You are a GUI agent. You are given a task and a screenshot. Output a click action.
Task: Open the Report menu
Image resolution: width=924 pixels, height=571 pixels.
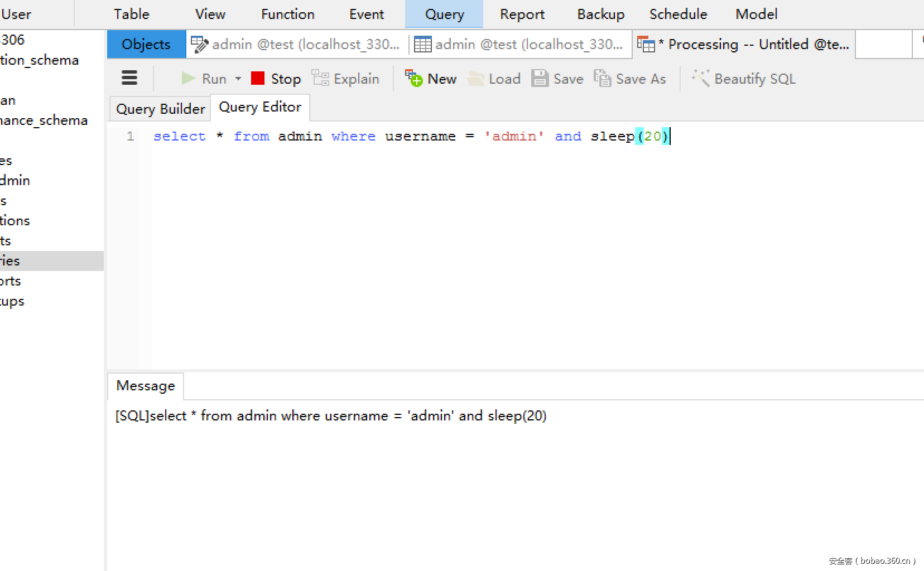pyautogui.click(x=522, y=14)
